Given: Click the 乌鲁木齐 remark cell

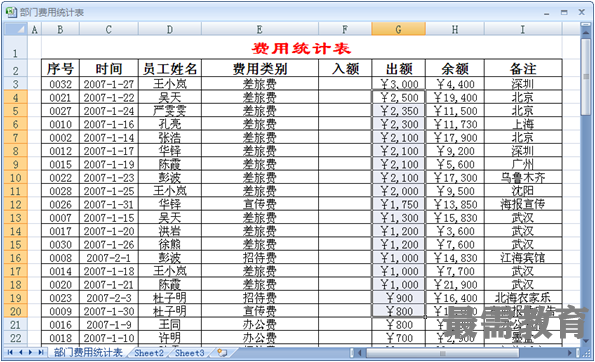Looking at the screenshot, I should 523,178.
